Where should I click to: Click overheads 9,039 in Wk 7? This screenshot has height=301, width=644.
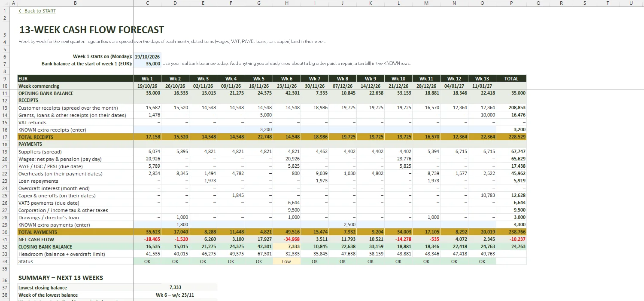point(315,174)
